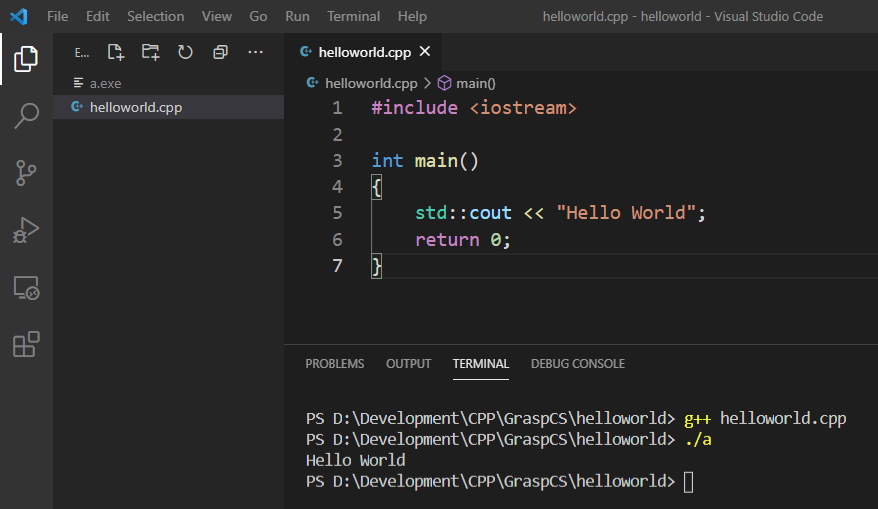878x509 pixels.
Task: Open the Go menu
Action: [258, 16]
